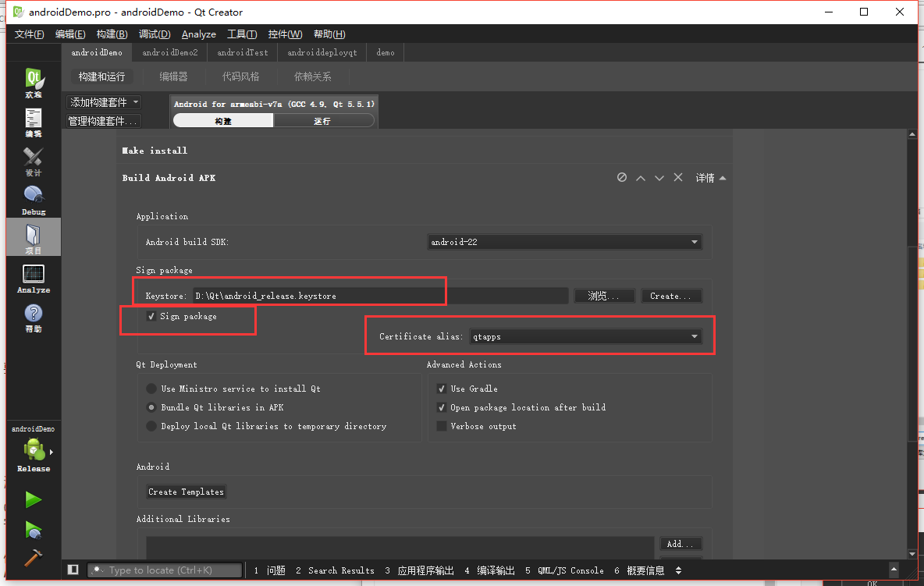
Task: Open the 文件(F) menu
Action: tap(29, 34)
